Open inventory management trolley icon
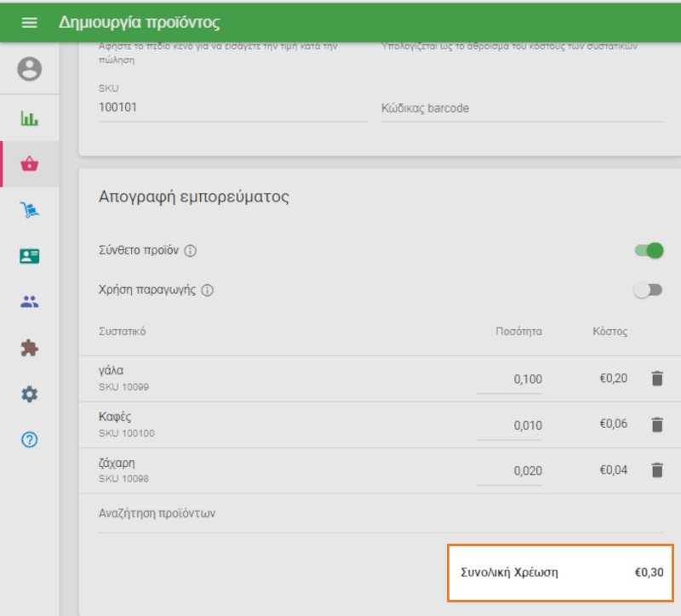 point(30,210)
